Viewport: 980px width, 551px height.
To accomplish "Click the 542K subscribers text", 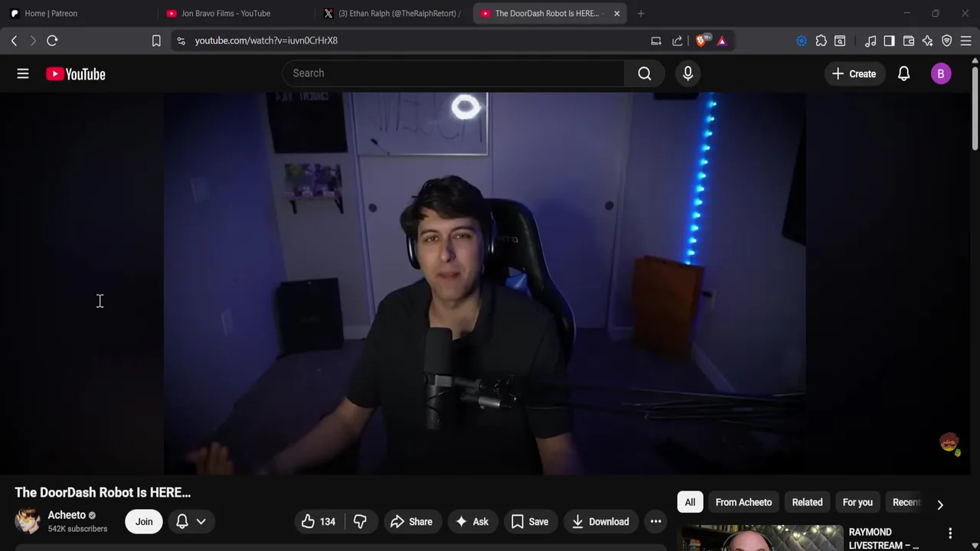I will pyautogui.click(x=77, y=529).
